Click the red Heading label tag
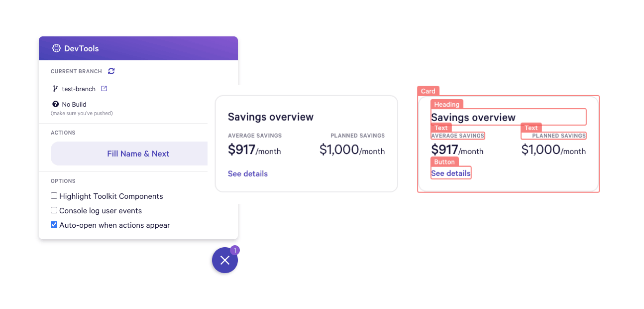Image resolution: width=644 pixels, height=309 pixels. pos(446,104)
